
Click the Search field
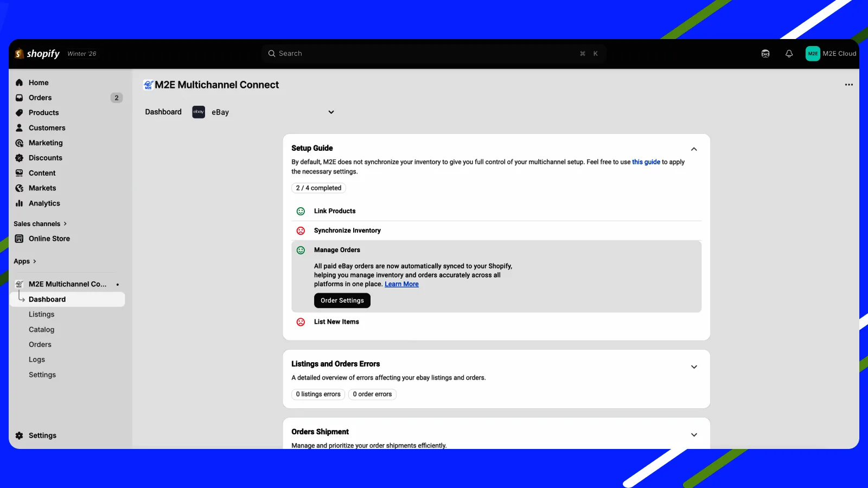click(x=434, y=54)
